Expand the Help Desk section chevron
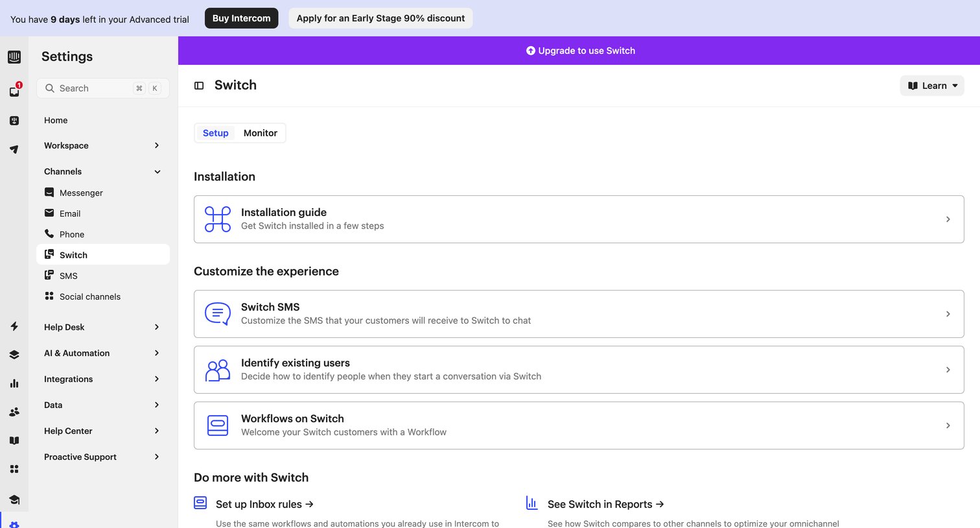The height and width of the screenshot is (528, 980). click(157, 327)
